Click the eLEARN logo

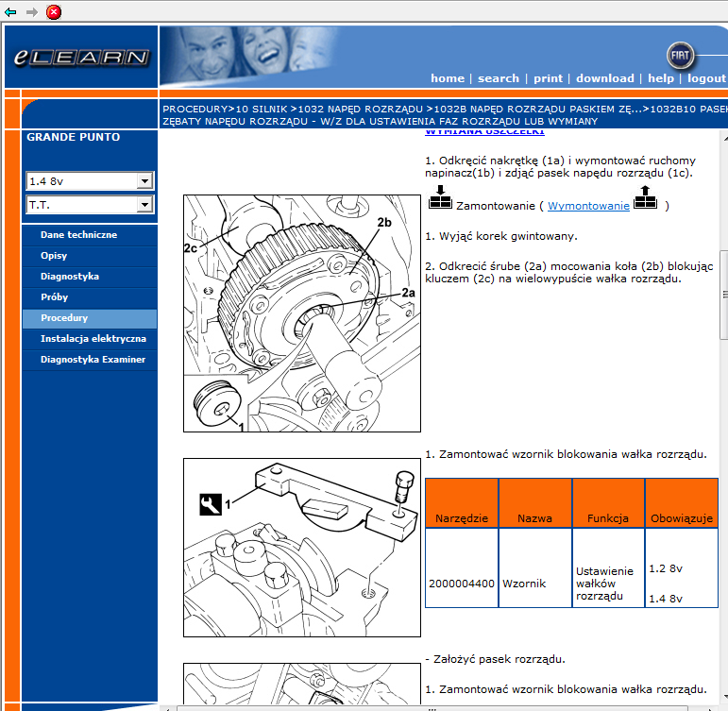click(x=81, y=58)
